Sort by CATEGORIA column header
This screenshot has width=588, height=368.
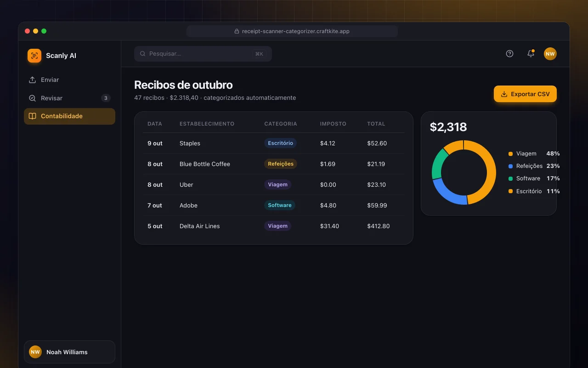pyautogui.click(x=281, y=124)
